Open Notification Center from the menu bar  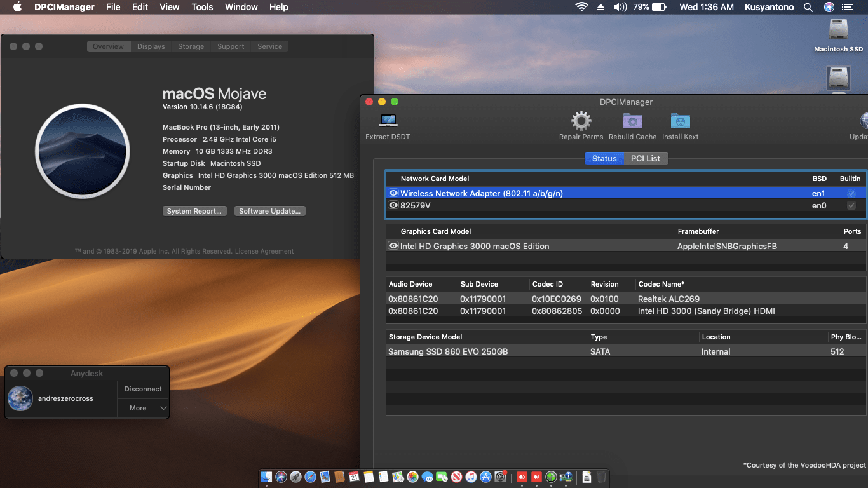[848, 7]
